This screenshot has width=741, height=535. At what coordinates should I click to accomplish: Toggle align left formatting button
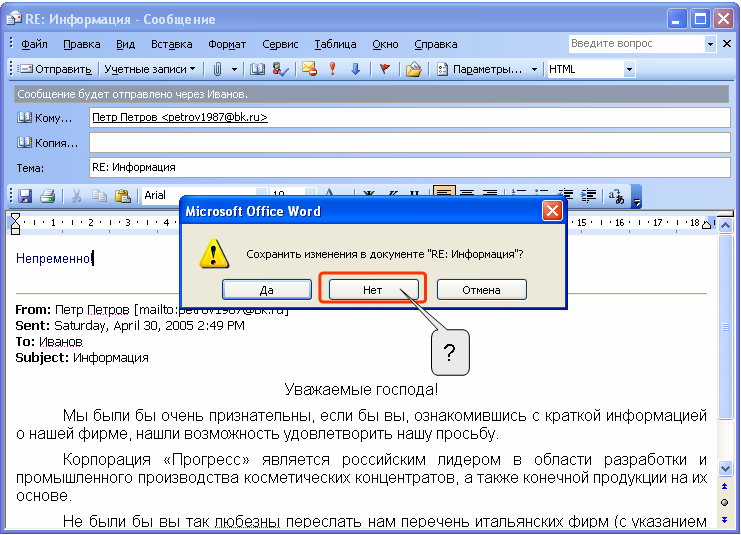coord(444,191)
